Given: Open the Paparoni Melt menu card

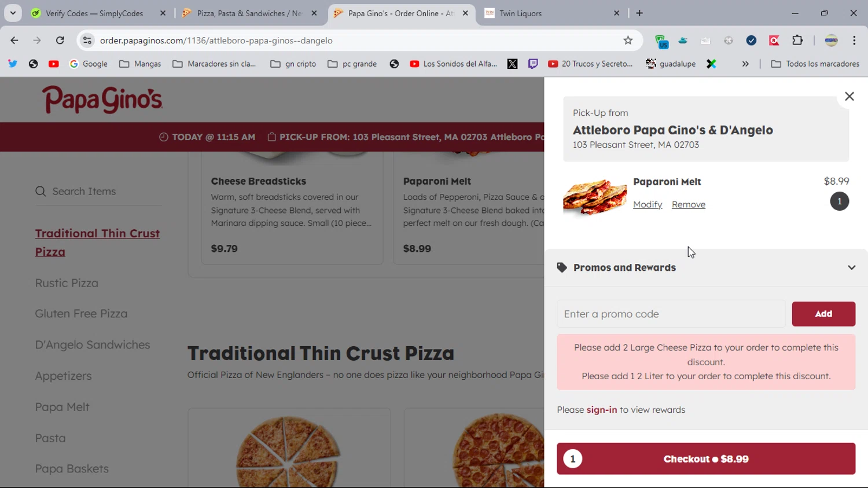Looking at the screenshot, I should pyautogui.click(x=469, y=208).
